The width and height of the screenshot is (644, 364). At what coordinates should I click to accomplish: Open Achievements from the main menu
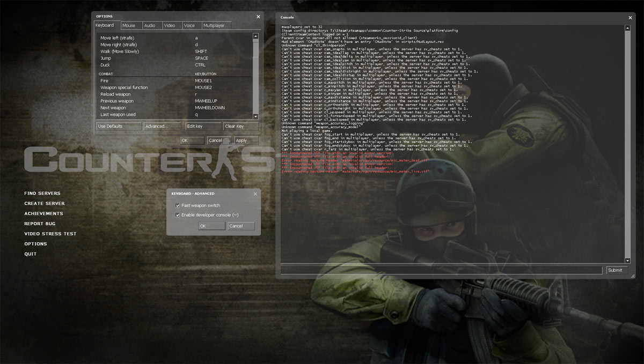43,214
